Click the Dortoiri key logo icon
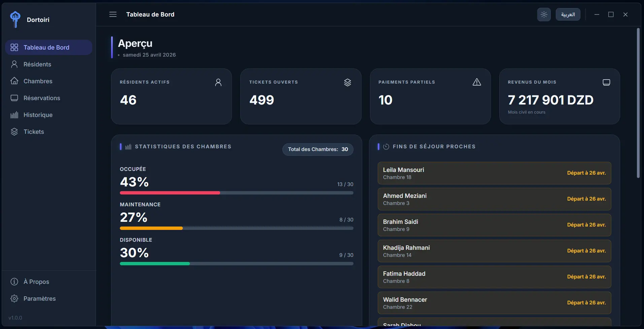 pyautogui.click(x=15, y=19)
